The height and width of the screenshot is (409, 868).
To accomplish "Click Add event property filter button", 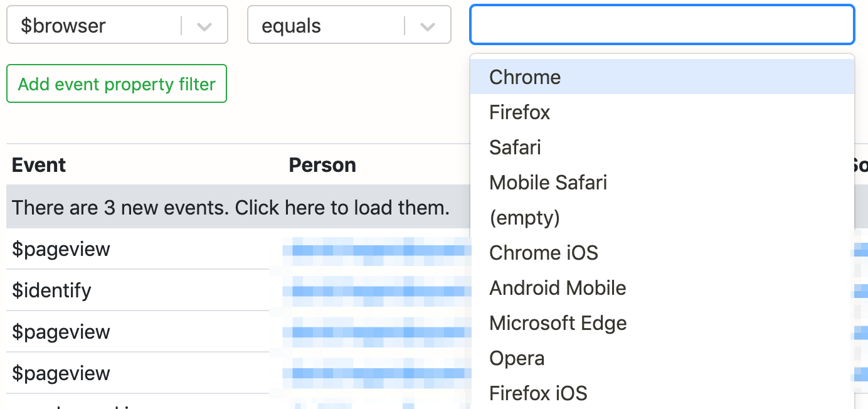I will 117,84.
